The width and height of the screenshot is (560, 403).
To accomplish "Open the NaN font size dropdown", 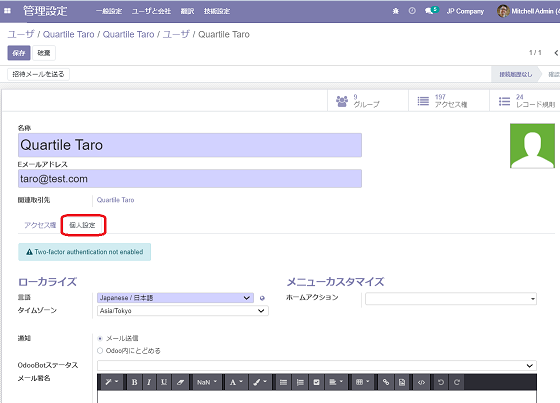I will point(207,382).
